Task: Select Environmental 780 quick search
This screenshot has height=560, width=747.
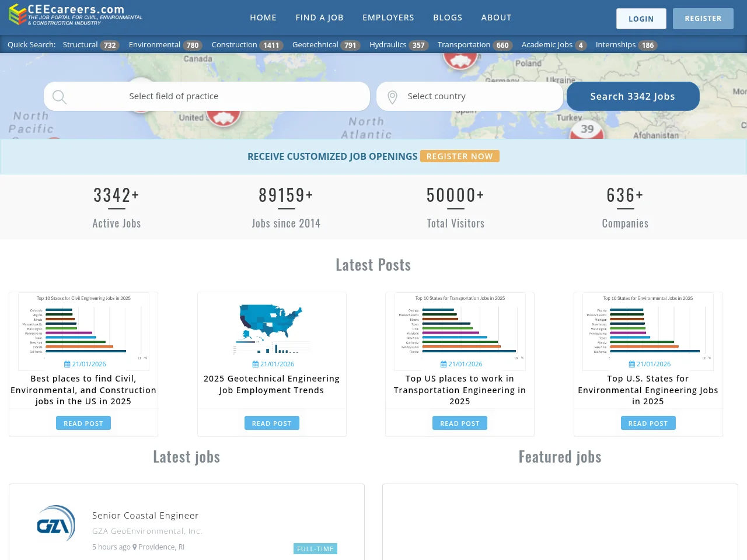Action: 165,45
